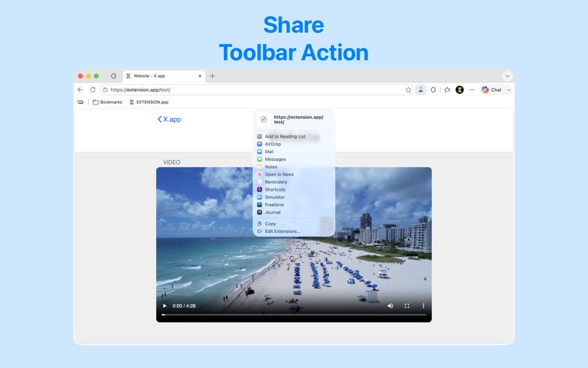The width and height of the screenshot is (588, 368).
Task: Star this page as a favorite
Action: (x=408, y=90)
